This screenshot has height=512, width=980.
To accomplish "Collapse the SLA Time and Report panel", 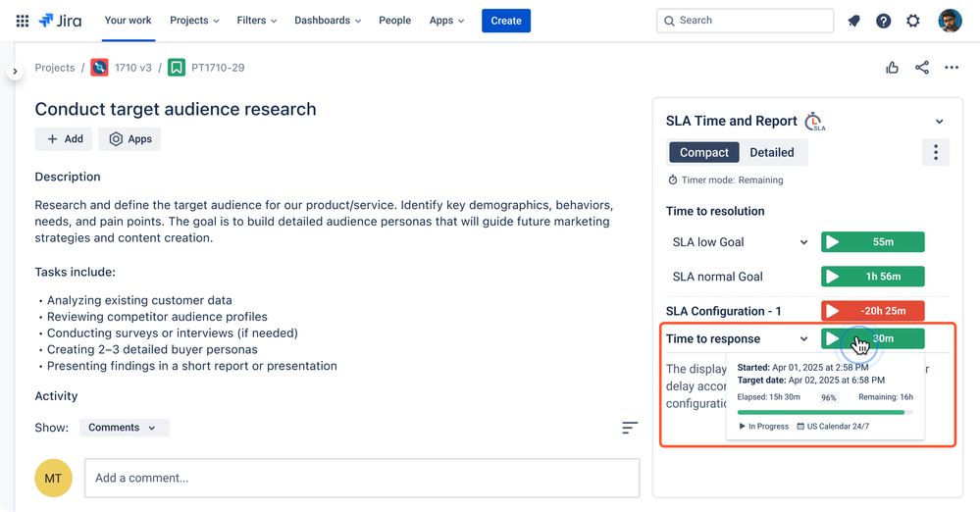I will pyautogui.click(x=940, y=122).
